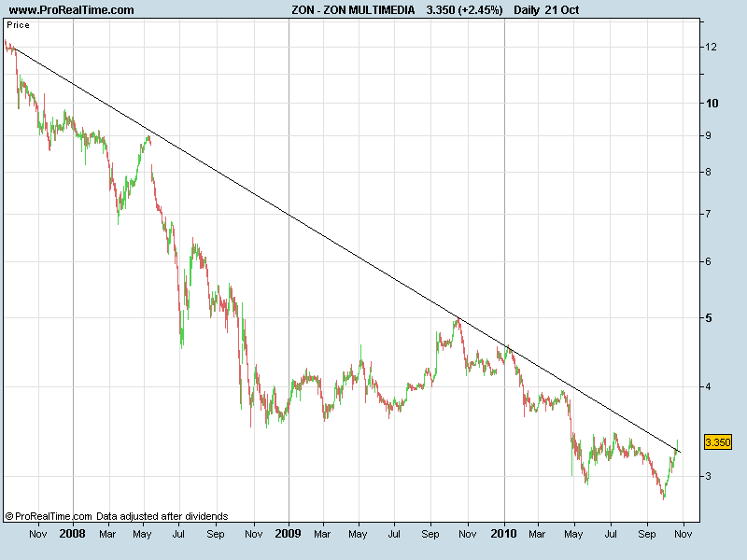Click the 2010 year label on time axis

503,534
